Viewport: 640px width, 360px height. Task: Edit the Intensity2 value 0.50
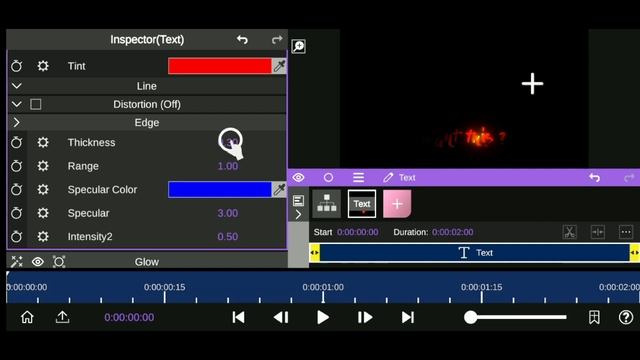(x=227, y=236)
